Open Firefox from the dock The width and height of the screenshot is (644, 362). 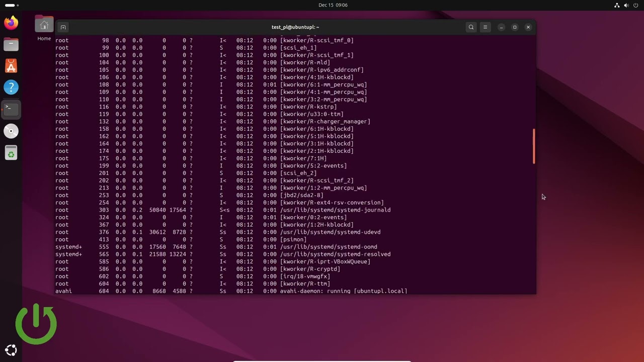point(11,23)
